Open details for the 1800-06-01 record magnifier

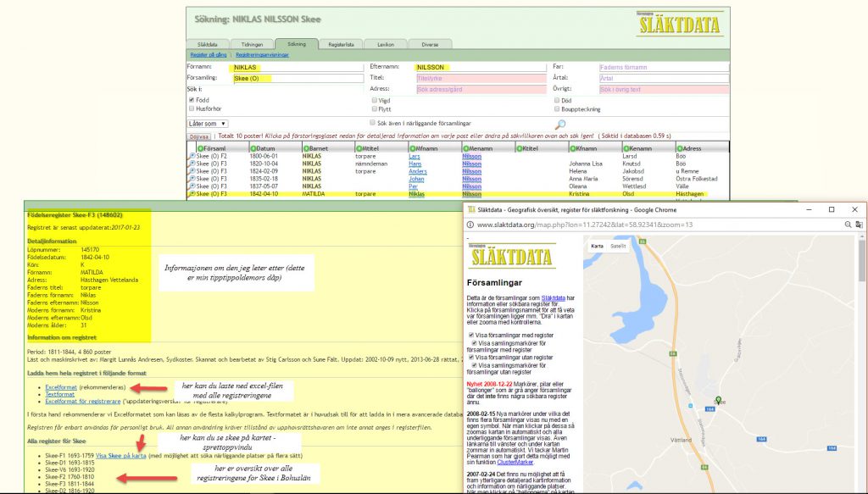191,157
